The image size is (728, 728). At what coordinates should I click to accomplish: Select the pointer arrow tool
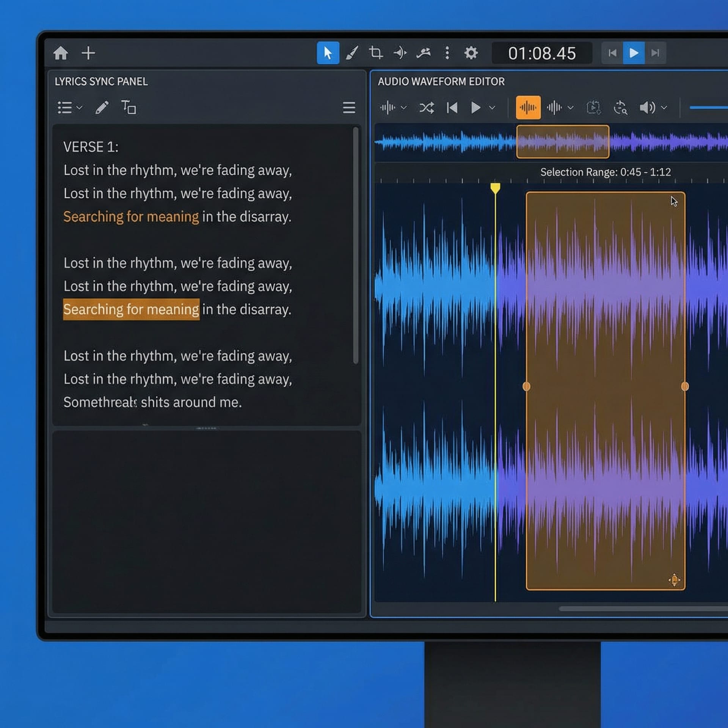pyautogui.click(x=328, y=53)
